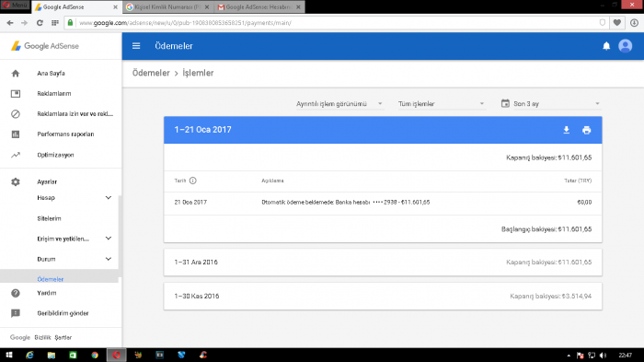Open the speed dial grid icon
The width and height of the screenshot is (644, 362).
tap(54, 23)
